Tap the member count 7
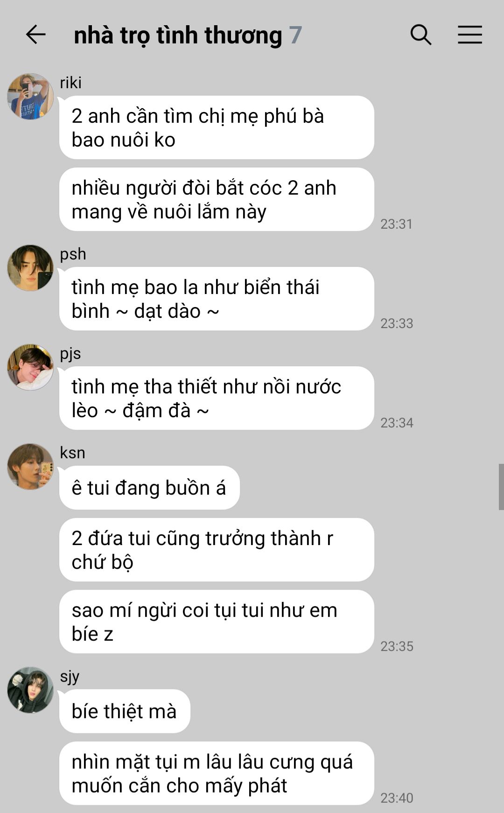The image size is (504, 813). (295, 35)
